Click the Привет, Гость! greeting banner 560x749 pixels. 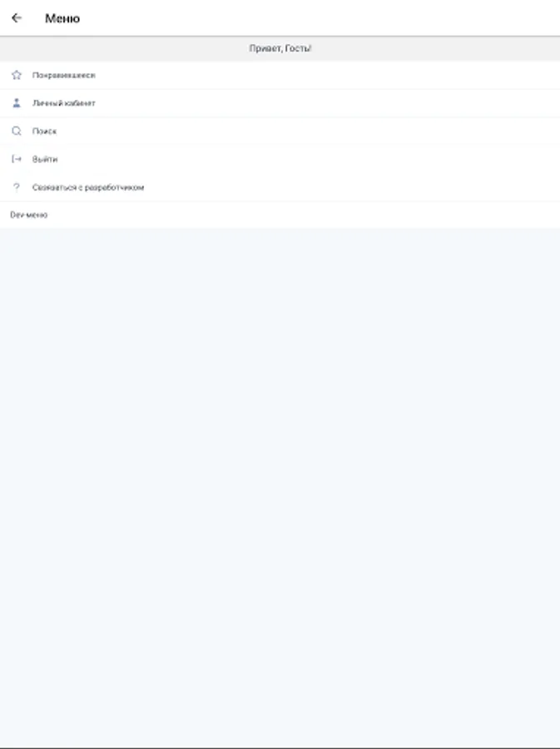(280, 48)
